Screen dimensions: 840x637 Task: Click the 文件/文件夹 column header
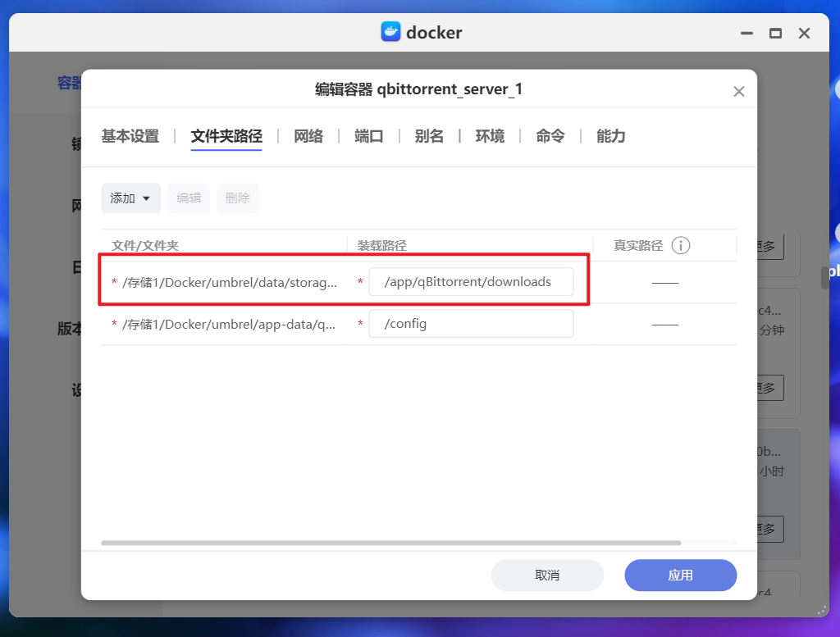(x=144, y=246)
